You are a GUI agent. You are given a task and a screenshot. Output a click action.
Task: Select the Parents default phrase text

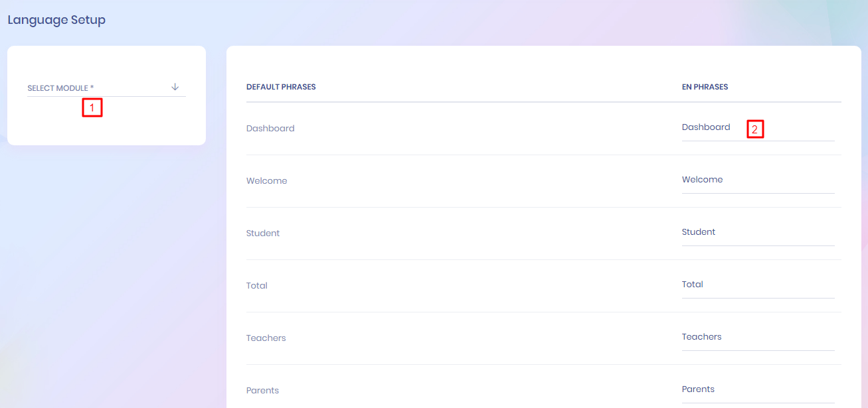click(x=262, y=391)
